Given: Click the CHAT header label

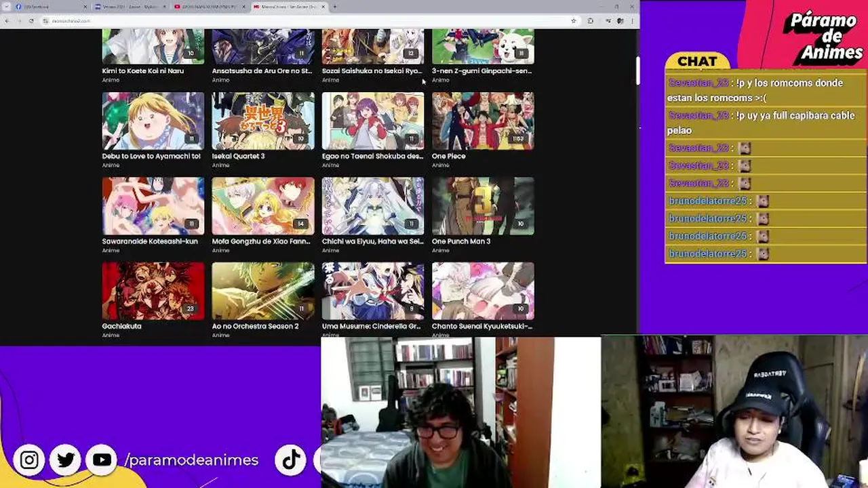Looking at the screenshot, I should 697,62.
